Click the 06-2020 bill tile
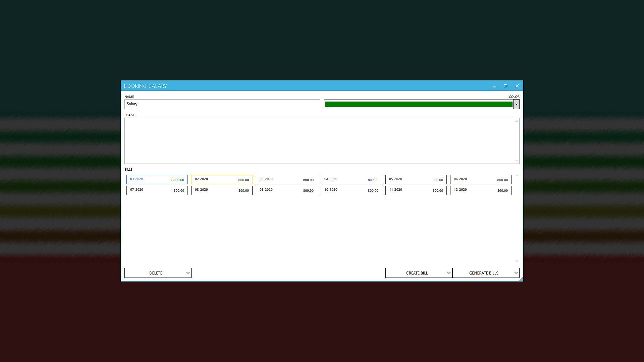Screen dimensions: 644x362 point(481,180)
